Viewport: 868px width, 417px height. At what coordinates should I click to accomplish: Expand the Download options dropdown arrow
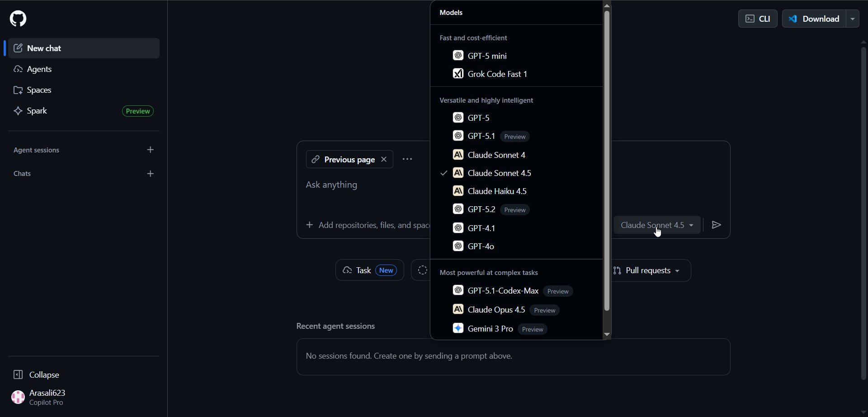(853, 19)
